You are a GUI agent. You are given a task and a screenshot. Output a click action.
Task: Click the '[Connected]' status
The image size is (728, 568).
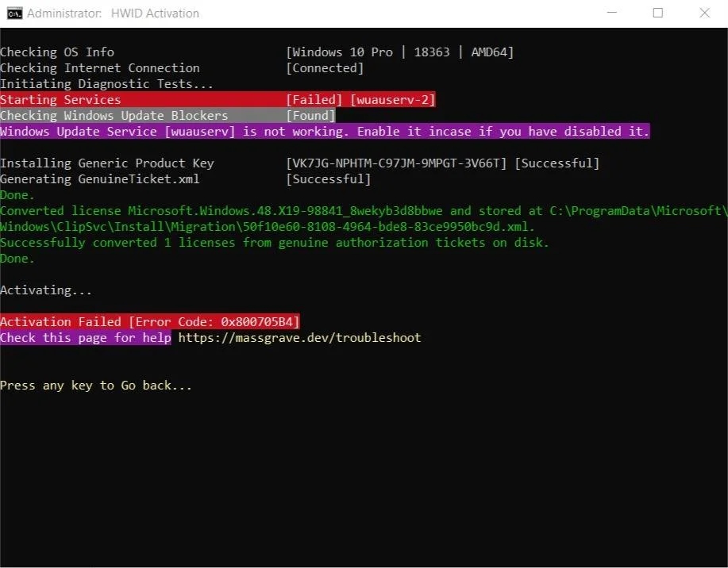(325, 68)
